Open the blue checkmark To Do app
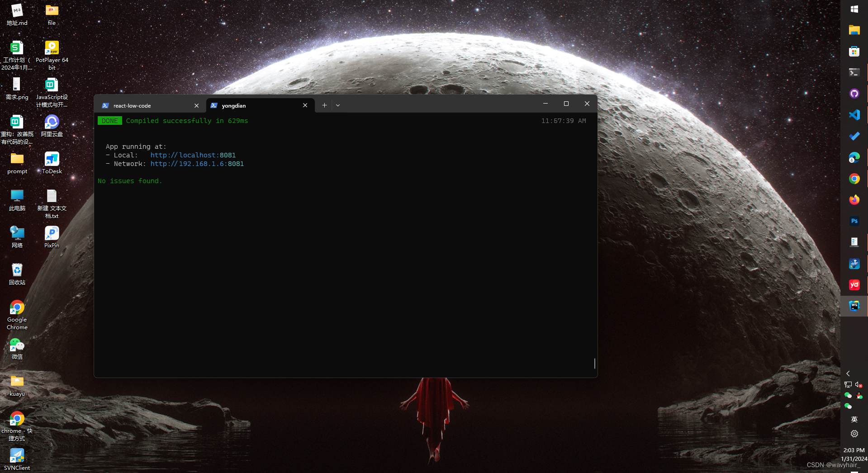 coord(854,136)
